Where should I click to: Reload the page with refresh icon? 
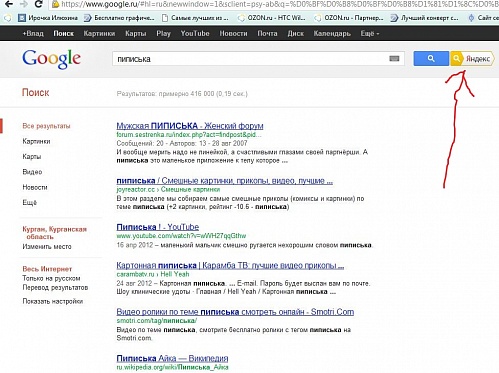coord(39,4)
